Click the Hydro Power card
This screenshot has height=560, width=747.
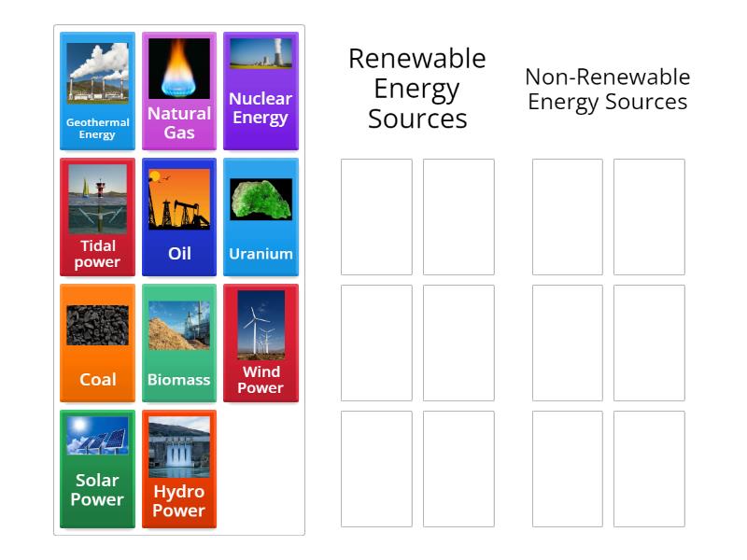click(x=179, y=468)
